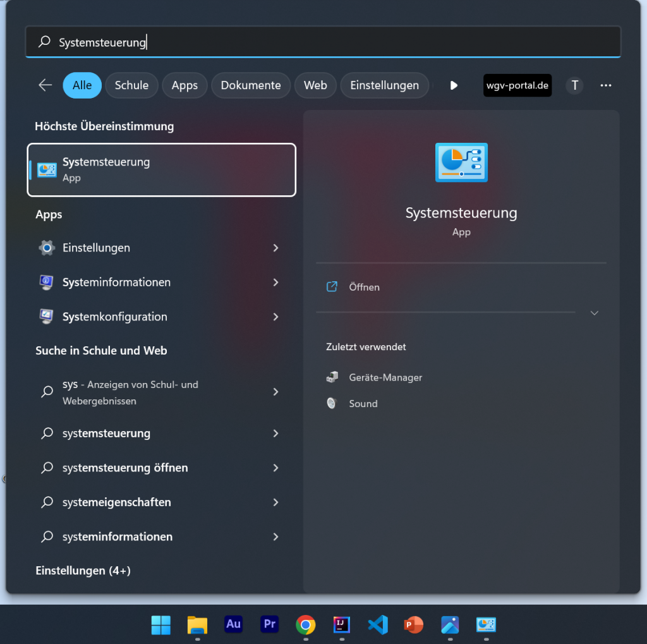Select the Systemsteuerung best match result
The height and width of the screenshot is (644, 647).
(x=162, y=169)
